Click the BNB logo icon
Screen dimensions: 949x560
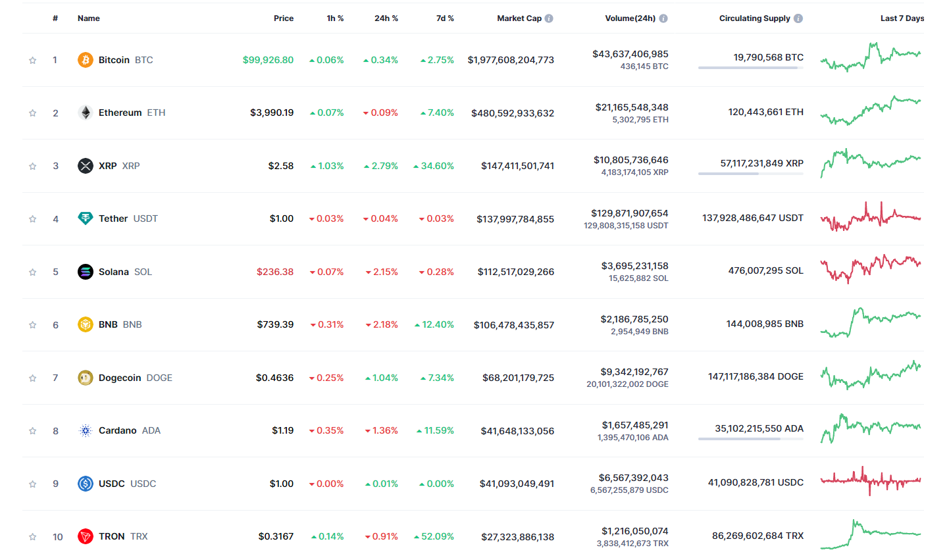pos(86,324)
